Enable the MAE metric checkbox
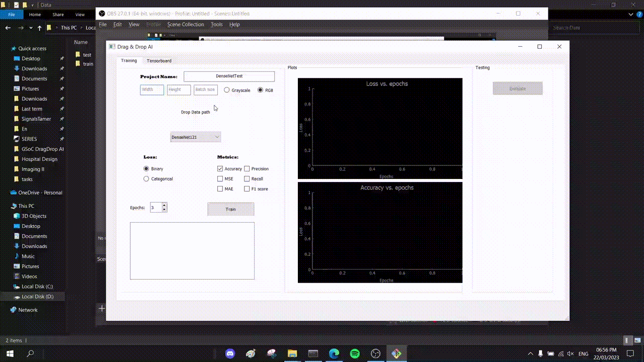The width and height of the screenshot is (644, 362). pos(220,189)
